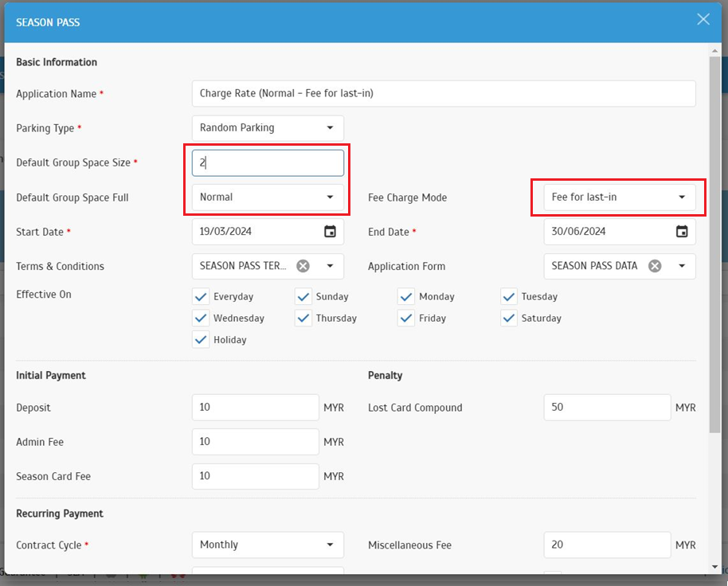Open the End Date calendar picker

(x=682, y=232)
